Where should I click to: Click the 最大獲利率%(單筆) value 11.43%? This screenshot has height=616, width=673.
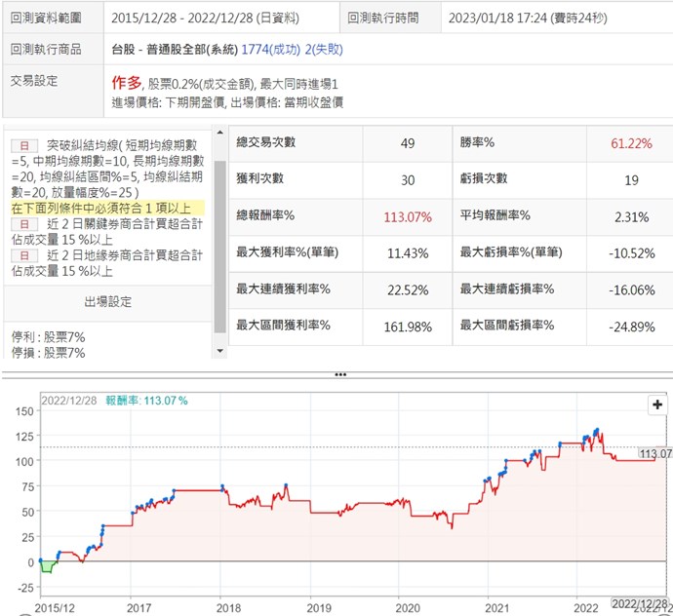(408, 253)
